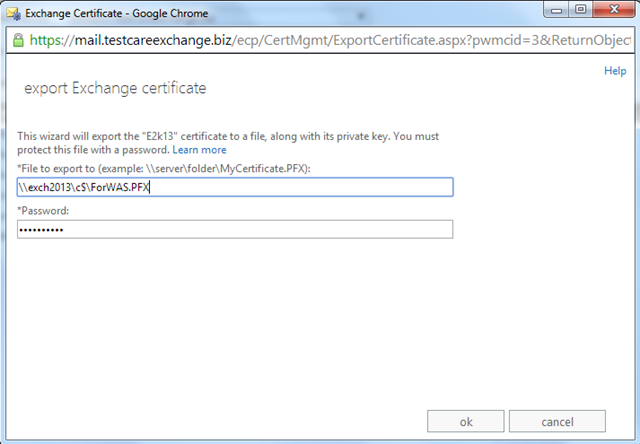The image size is (640, 444).
Task: Minimize the Exchange Certificate window
Action: 556,10
